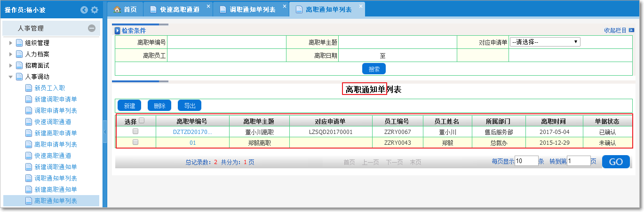The image size is (644, 212).
Task: Open record link DZTZD20170...
Action: tap(192, 133)
